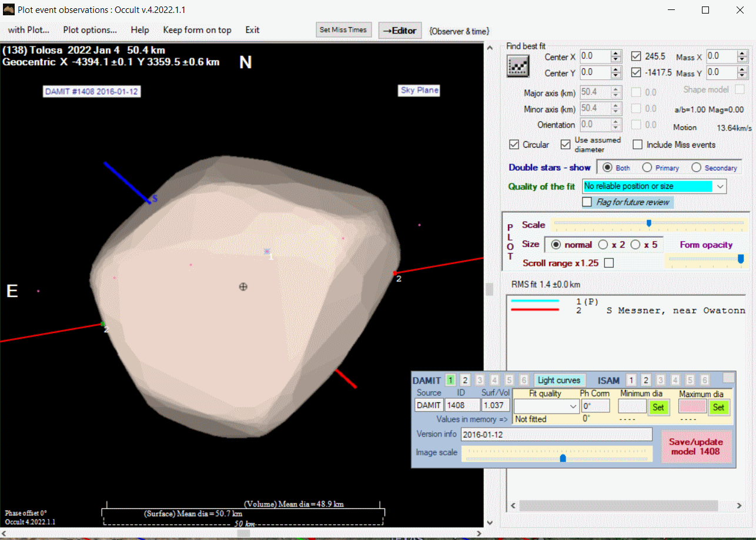The width and height of the screenshot is (756, 540).
Task: Click the Image scale slider handle
Action: [563, 458]
